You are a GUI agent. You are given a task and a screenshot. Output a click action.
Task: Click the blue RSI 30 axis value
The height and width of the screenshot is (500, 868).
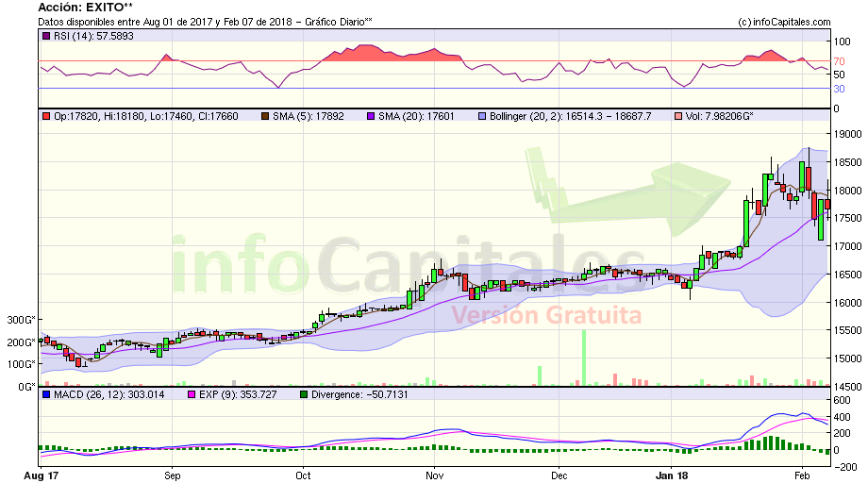[x=839, y=89]
